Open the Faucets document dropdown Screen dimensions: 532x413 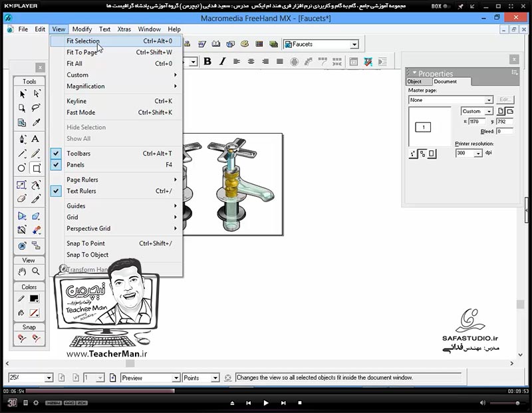click(354, 45)
